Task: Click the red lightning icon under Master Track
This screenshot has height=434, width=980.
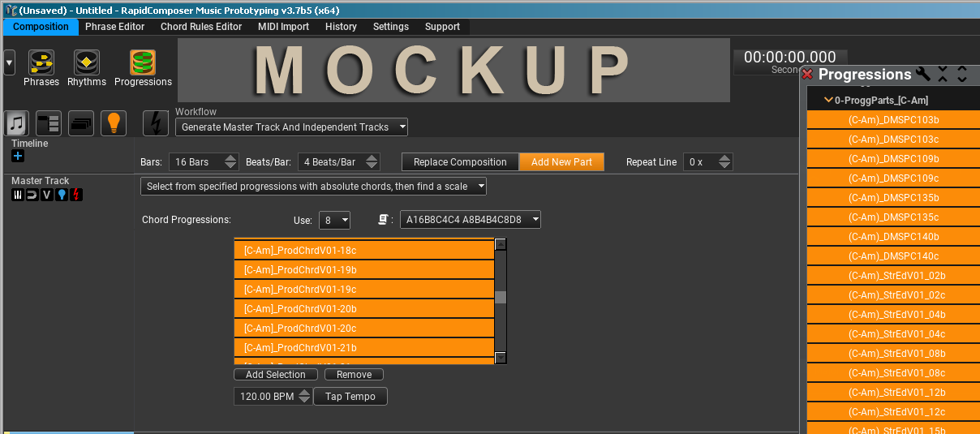Action: pyautogui.click(x=76, y=195)
